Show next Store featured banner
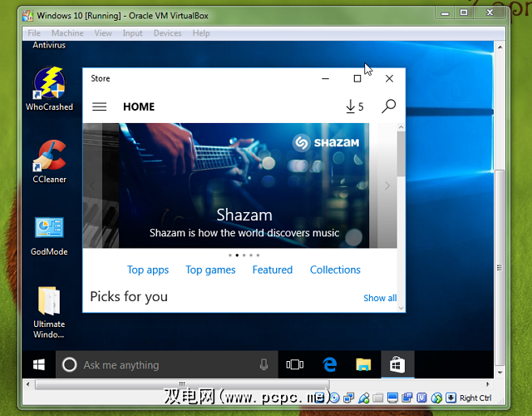Viewport: 532px width, 416px height. 387,186
